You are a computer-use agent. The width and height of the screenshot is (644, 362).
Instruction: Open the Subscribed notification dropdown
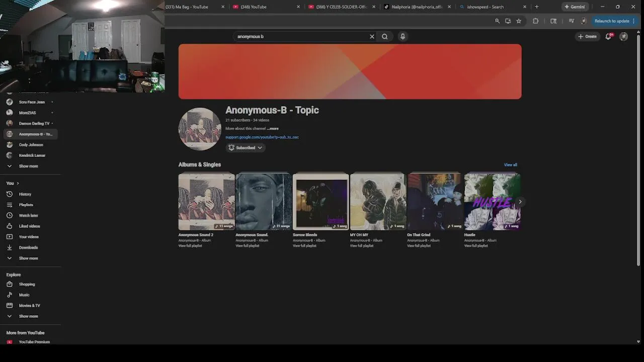click(x=245, y=147)
